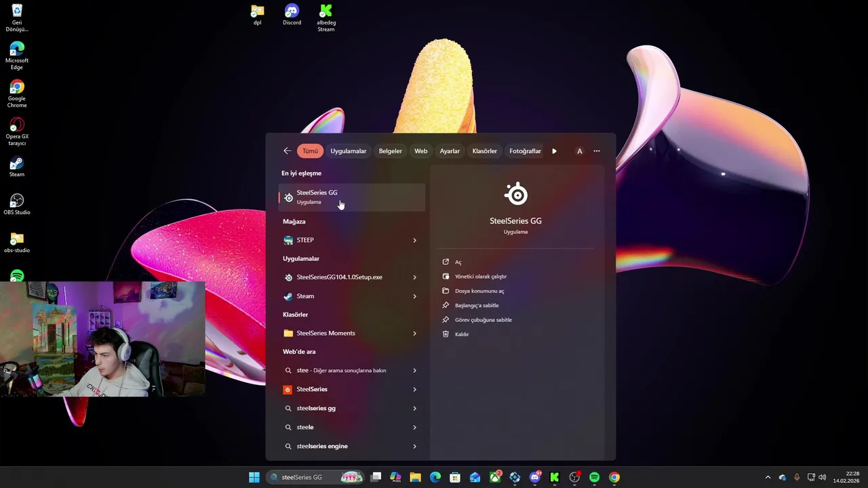Select the STEEP store result
Image resolution: width=868 pixels, height=488 pixels.
343,240
